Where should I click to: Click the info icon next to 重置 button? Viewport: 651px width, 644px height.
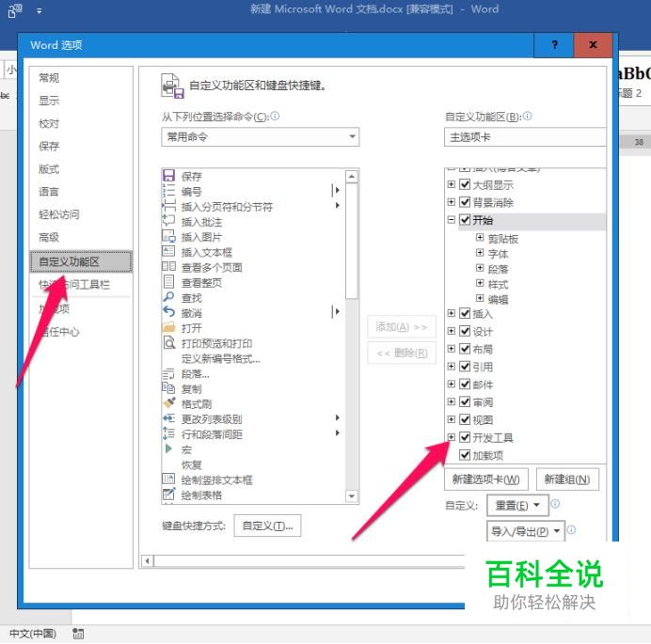coord(555,504)
